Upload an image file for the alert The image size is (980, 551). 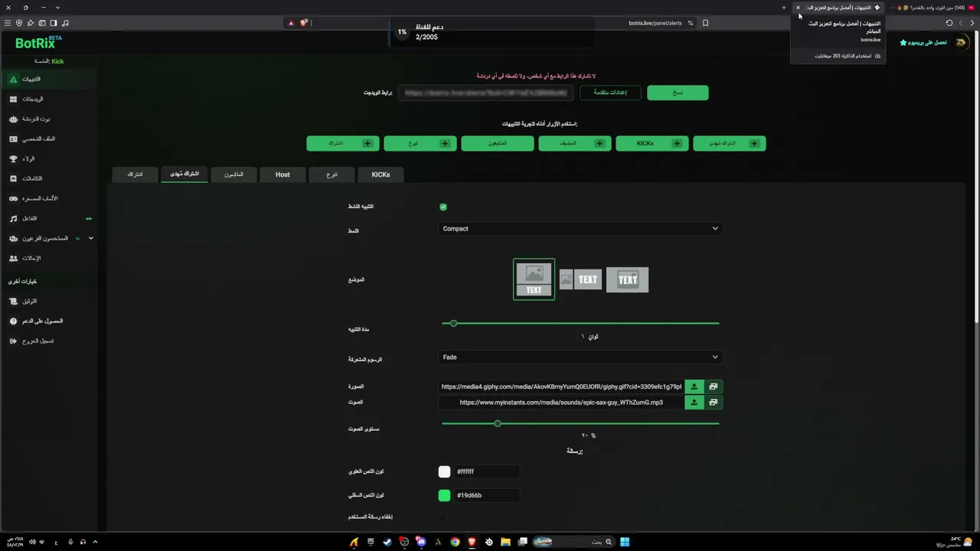click(x=694, y=386)
